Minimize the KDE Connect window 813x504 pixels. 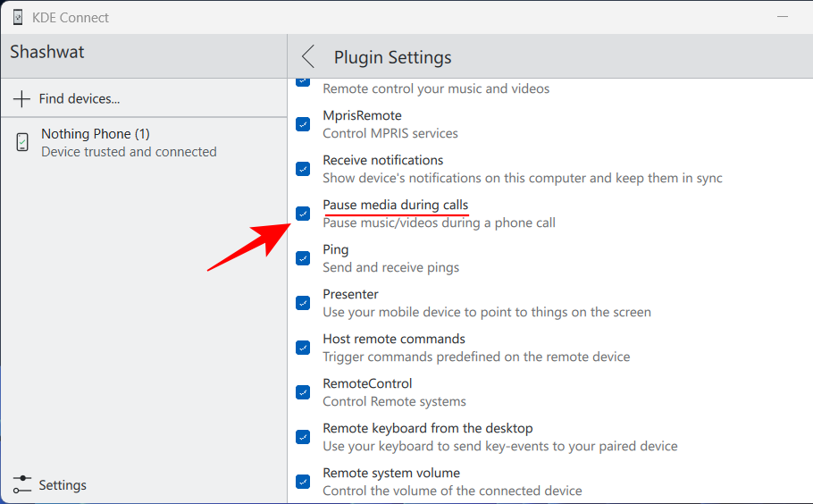pos(783,17)
